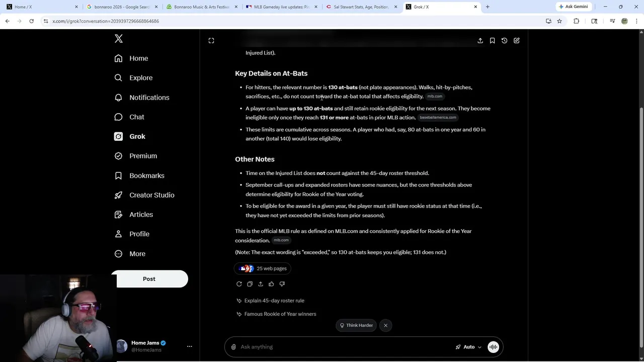The image size is (644, 362).
Task: Click the Bookmarks bookmark icon in sidebar
Action: (118, 175)
